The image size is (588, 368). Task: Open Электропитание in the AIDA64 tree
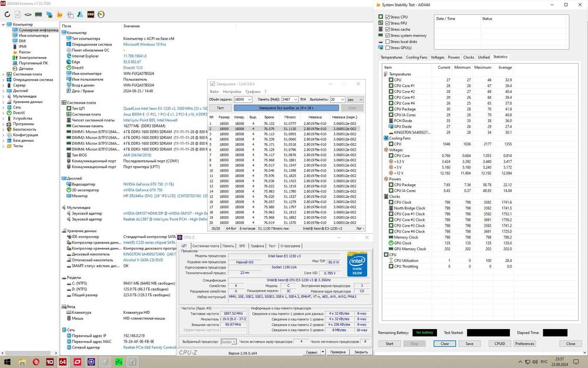point(32,58)
